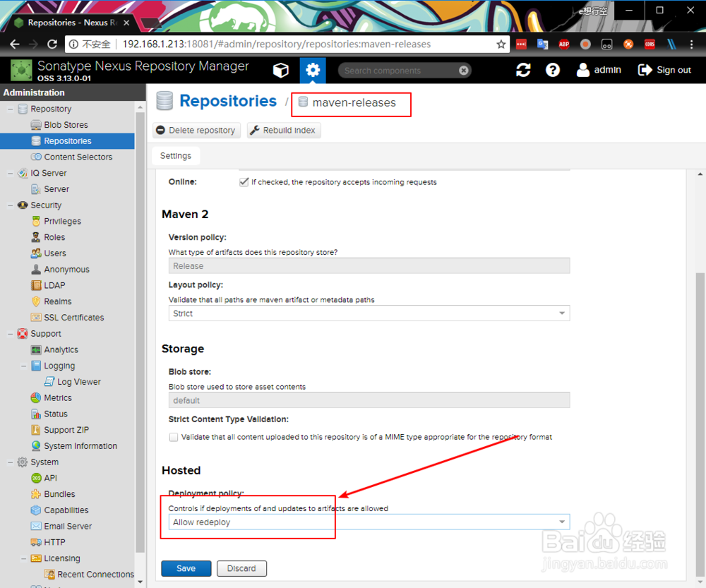Click the Refresh icon in header
Image resolution: width=706 pixels, height=588 pixels.
coord(522,70)
